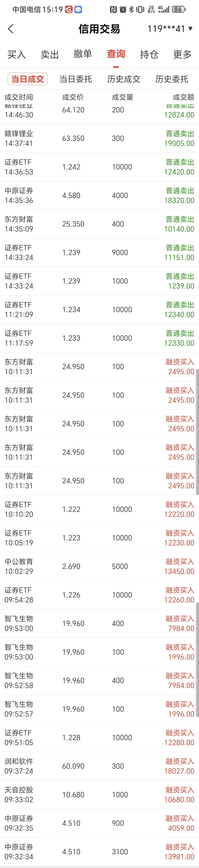
Task: Select the 持仓 tab
Action: click(x=149, y=54)
